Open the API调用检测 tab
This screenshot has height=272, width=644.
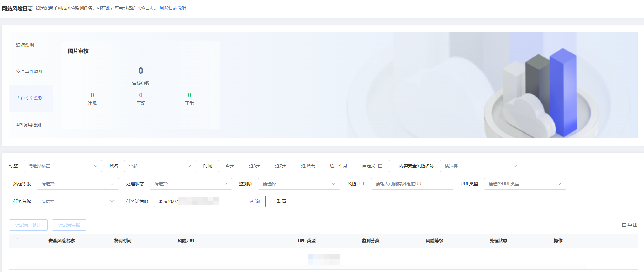click(28, 125)
